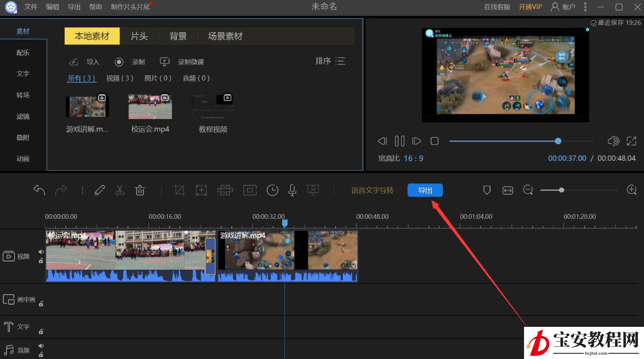Mute the 音频 track speaker toggle
Viewport: 644px width, 359px height.
point(41,346)
